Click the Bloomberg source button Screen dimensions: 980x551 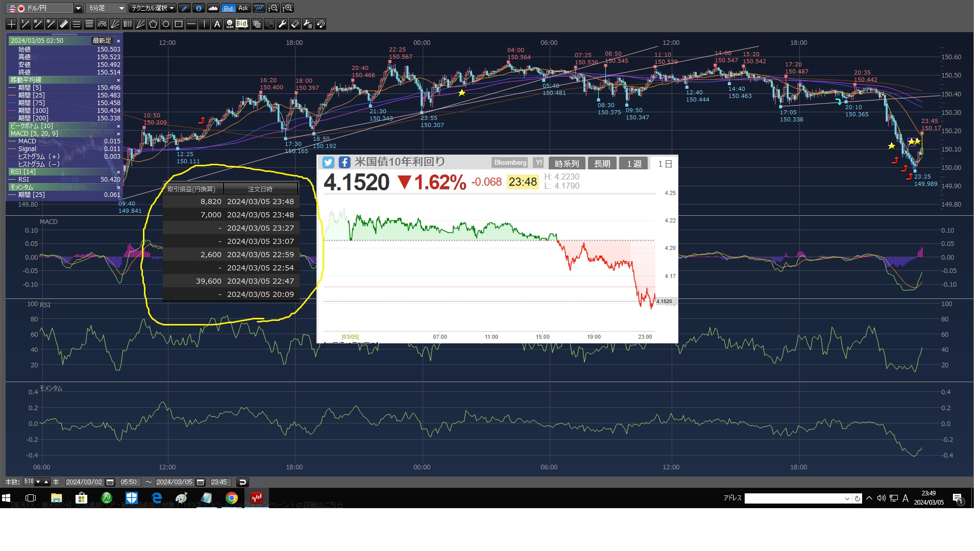pos(510,163)
